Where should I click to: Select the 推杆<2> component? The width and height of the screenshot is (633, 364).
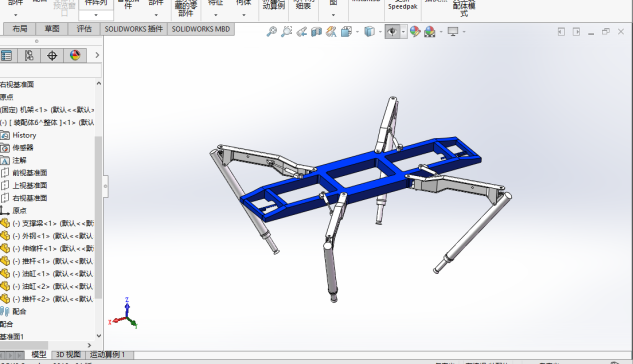[47, 299]
